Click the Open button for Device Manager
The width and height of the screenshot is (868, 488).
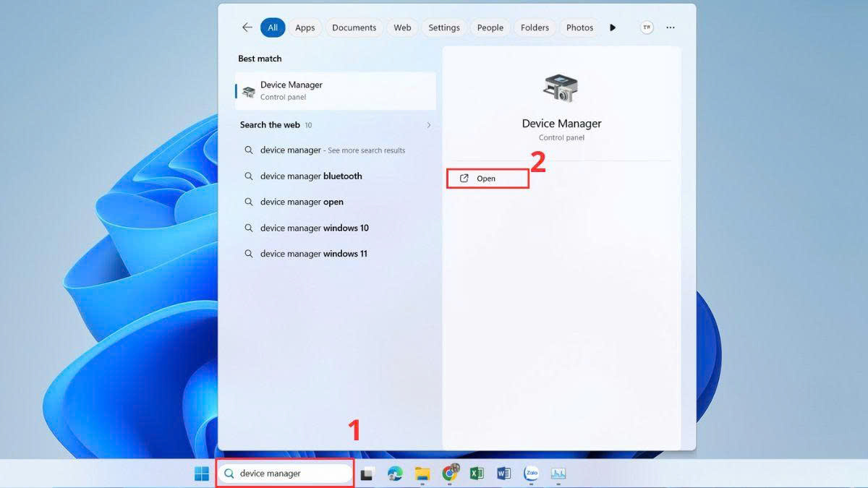[488, 179]
